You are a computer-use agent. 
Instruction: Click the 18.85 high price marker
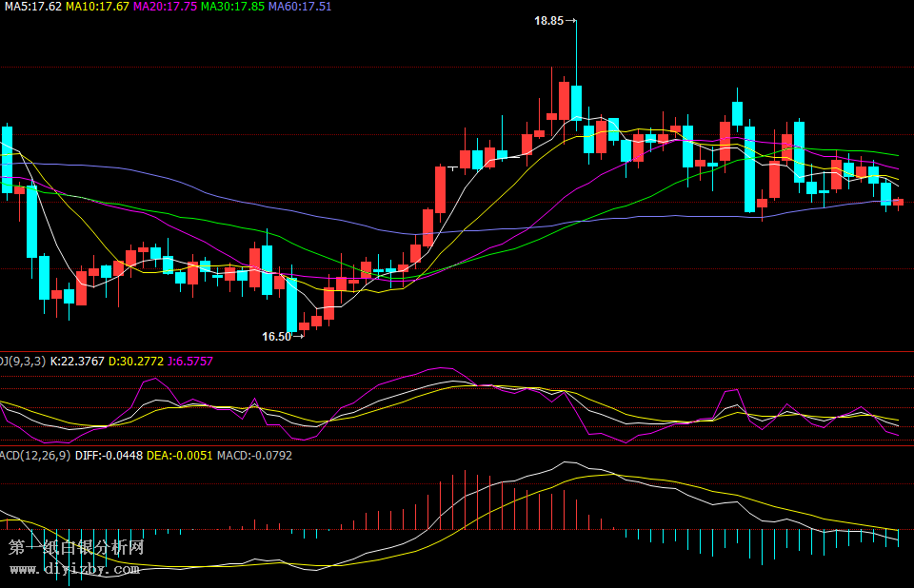548,20
